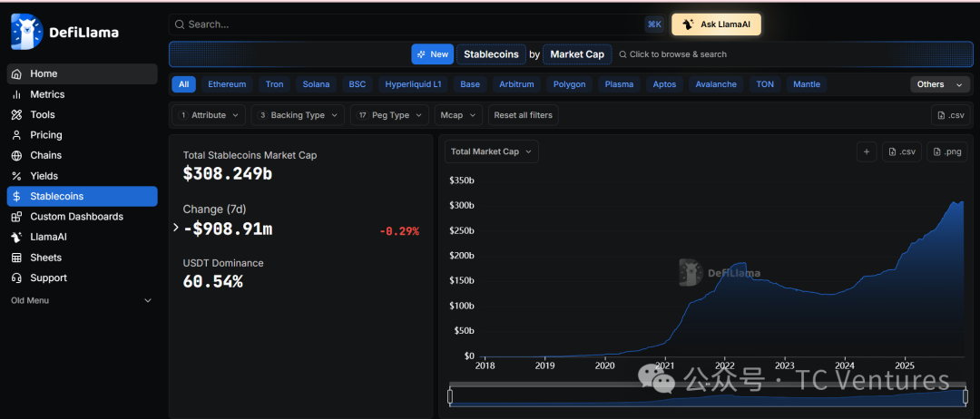Image resolution: width=980 pixels, height=419 pixels.
Task: Select the All chains tab
Action: tap(183, 84)
